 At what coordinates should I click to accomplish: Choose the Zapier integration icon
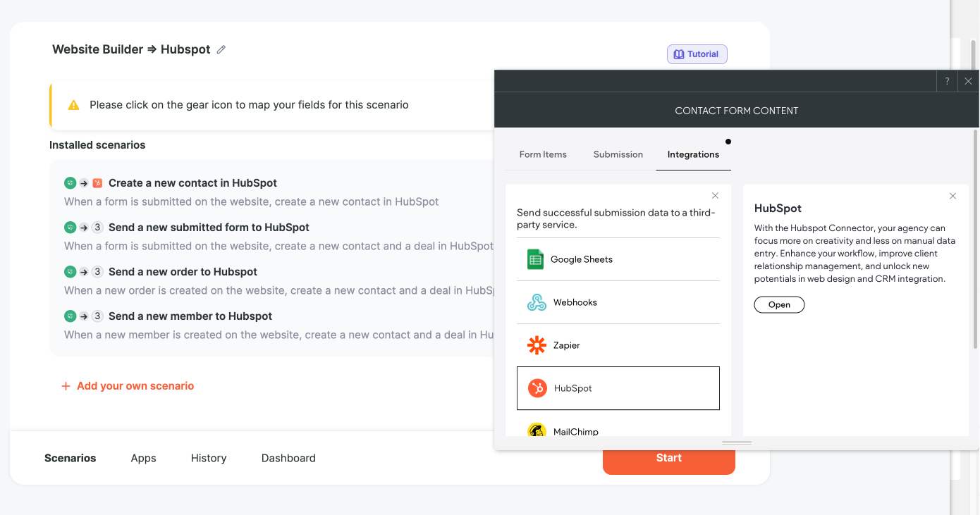(x=536, y=345)
